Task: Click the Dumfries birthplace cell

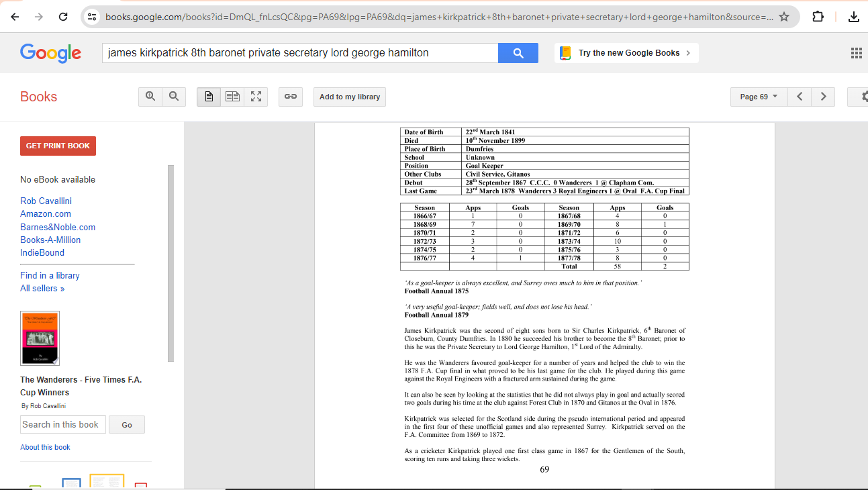Action: coord(575,149)
